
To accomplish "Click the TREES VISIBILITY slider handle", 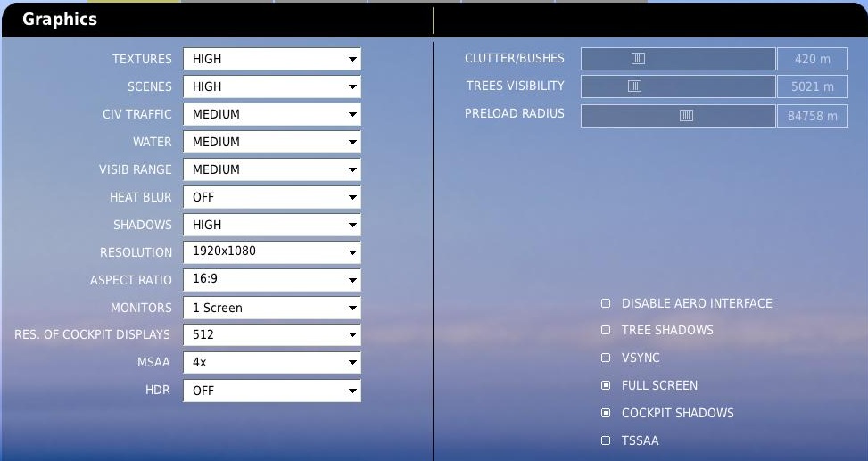I will [x=634, y=86].
